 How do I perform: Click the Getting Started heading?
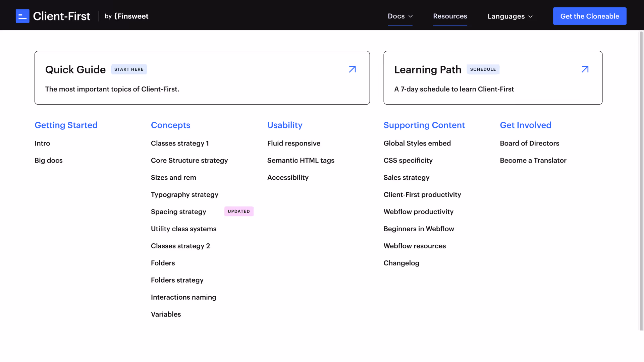click(x=66, y=125)
